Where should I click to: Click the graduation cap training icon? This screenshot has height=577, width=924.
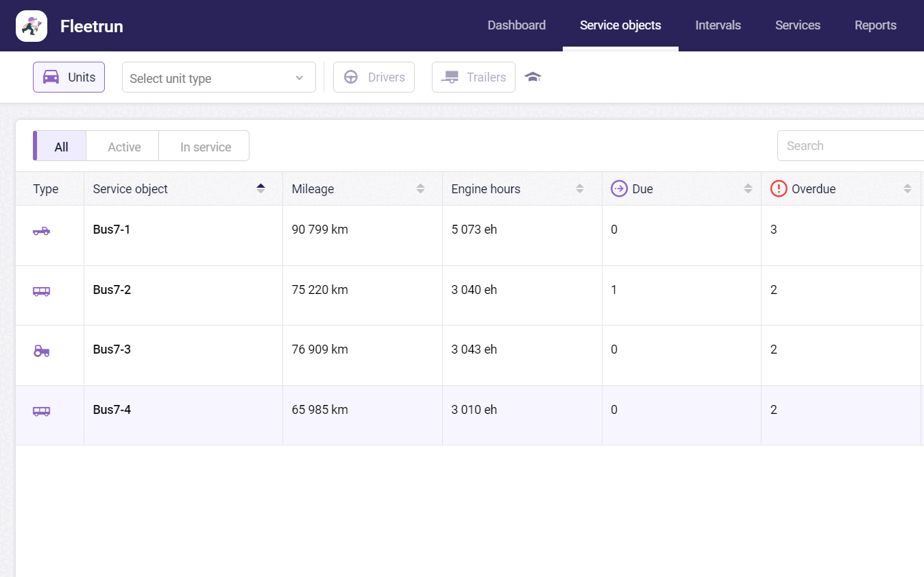[533, 77]
